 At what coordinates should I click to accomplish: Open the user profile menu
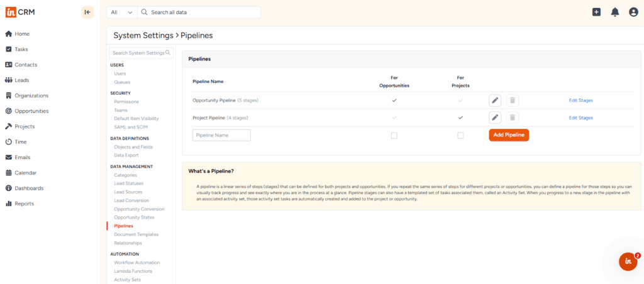tap(633, 12)
